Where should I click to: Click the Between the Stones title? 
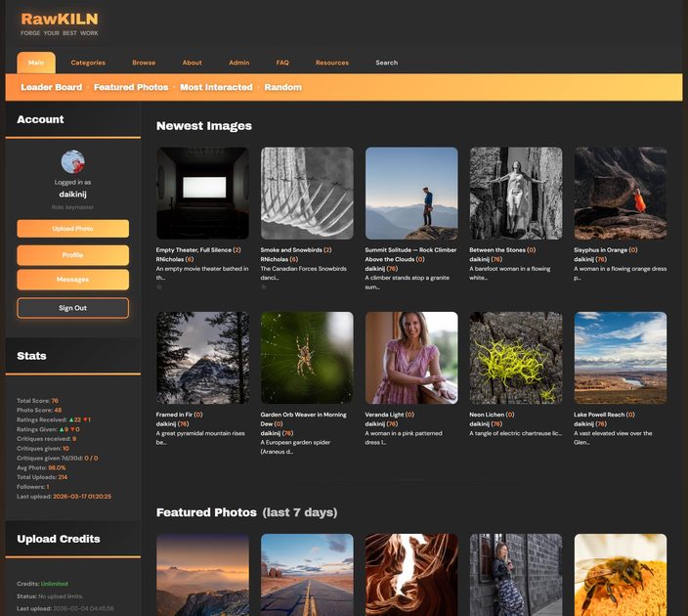coord(497,250)
